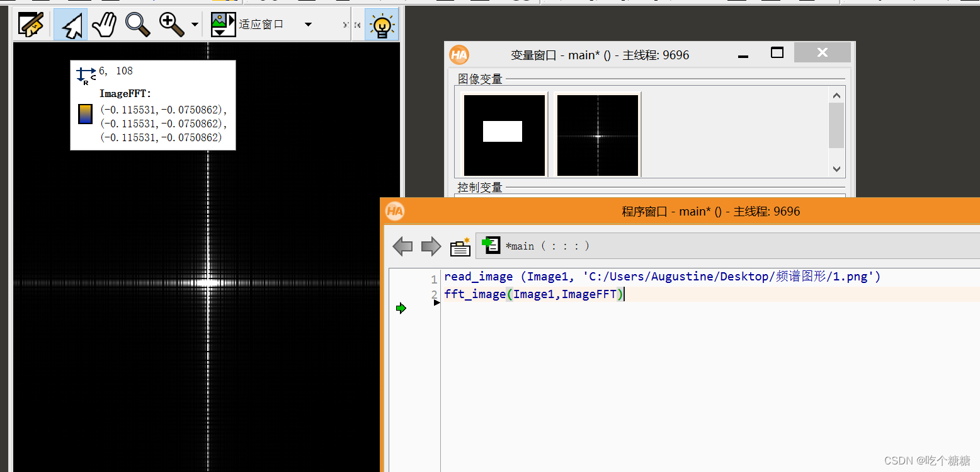Image resolution: width=980 pixels, height=472 pixels.
Task: Click the image size picture icon
Action: pyautogui.click(x=223, y=25)
